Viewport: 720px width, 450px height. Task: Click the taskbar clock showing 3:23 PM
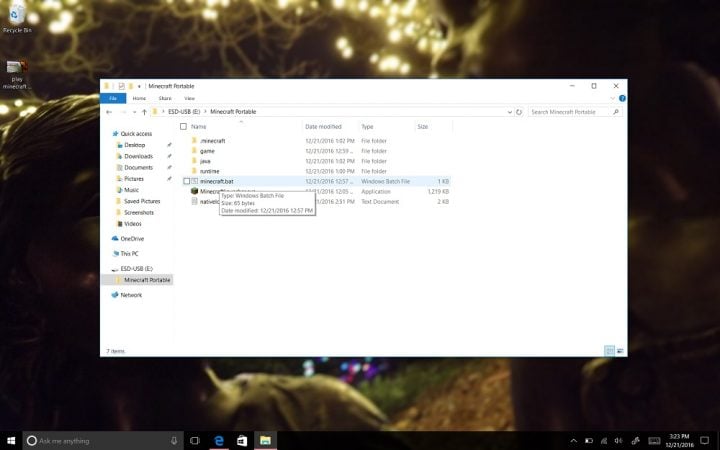point(679,441)
